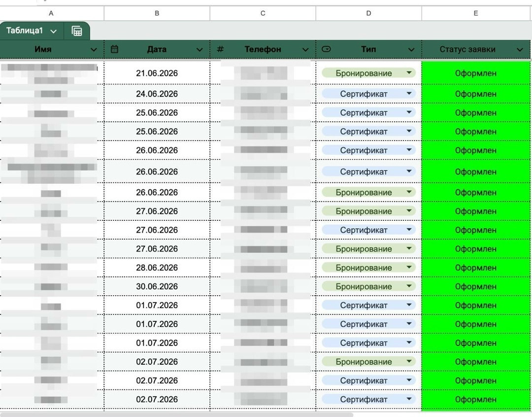This screenshot has width=532, height=417.
Task: Select the blurred name cell in 30.06.2026 row
Action: point(52,286)
